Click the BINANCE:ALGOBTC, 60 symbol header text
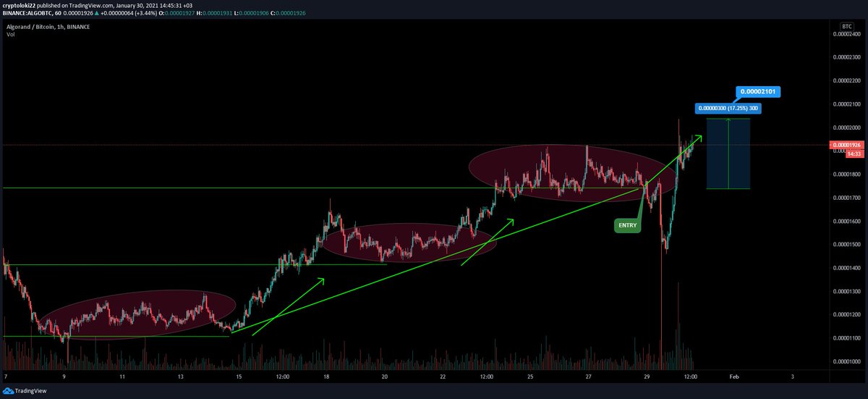Image resolution: width=868 pixels, height=399 pixels. tap(30, 13)
